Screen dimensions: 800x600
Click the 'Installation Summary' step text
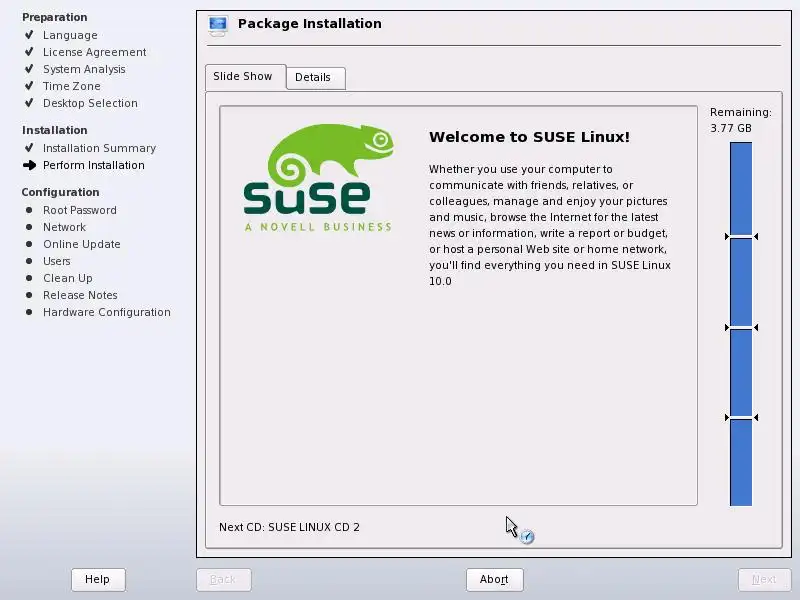pyautogui.click(x=99, y=148)
